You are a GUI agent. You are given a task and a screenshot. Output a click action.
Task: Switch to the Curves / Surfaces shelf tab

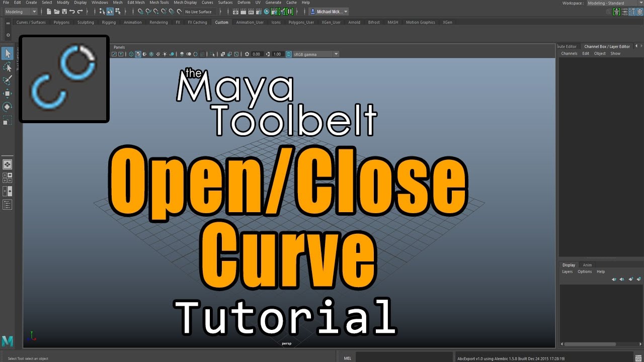coord(31,22)
